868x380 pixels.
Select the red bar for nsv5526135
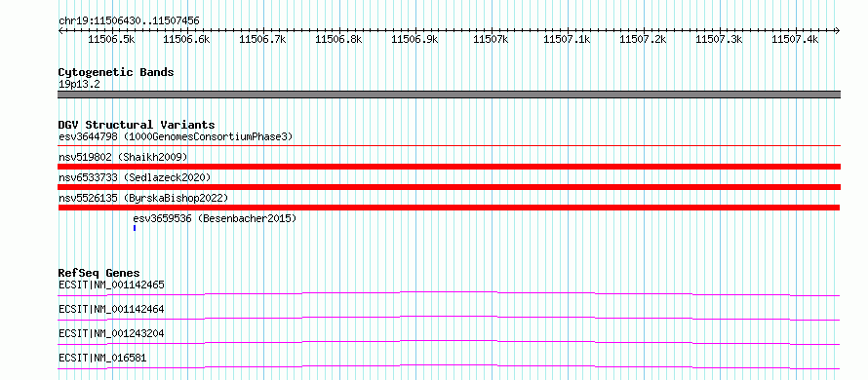[x=450, y=208]
